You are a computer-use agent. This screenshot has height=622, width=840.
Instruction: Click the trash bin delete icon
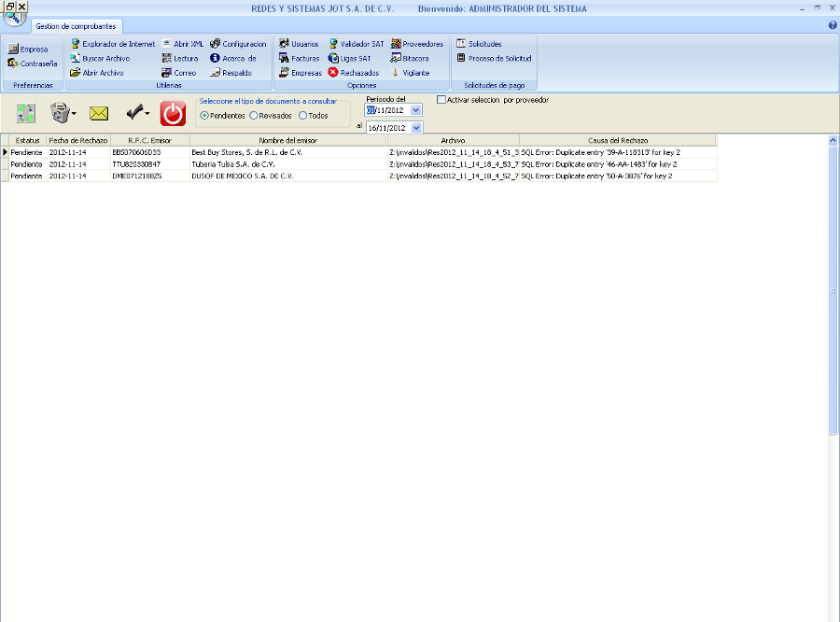[61, 114]
